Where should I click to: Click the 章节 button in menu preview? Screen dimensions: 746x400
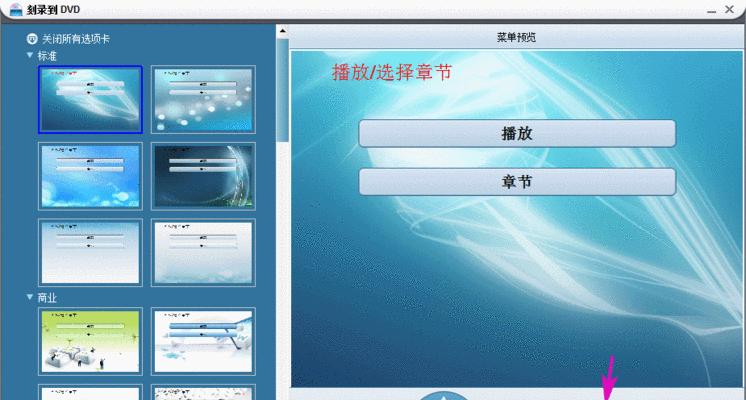pyautogui.click(x=517, y=182)
